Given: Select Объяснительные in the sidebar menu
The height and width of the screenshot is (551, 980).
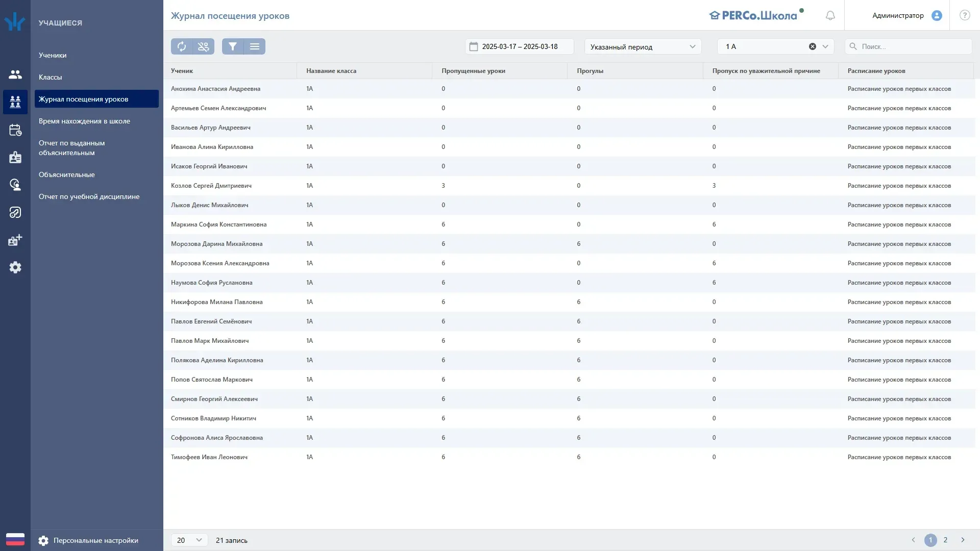Looking at the screenshot, I should pos(67,174).
